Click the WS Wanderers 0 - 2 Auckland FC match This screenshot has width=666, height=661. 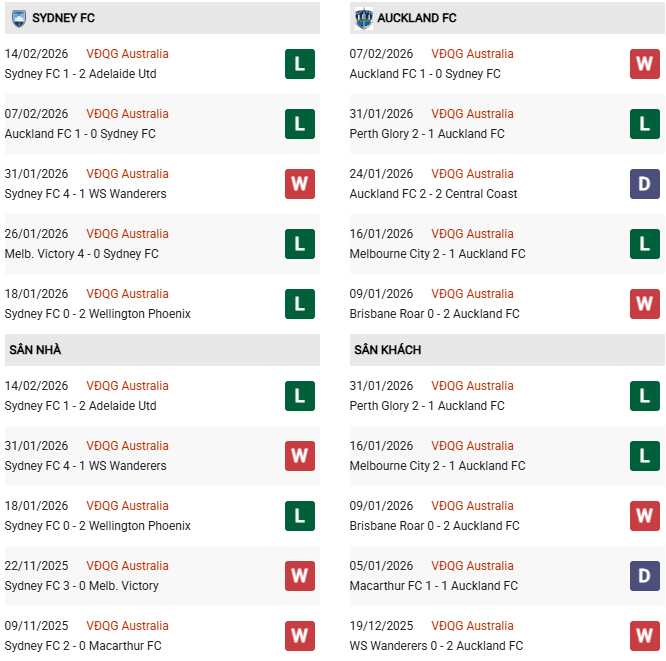pyautogui.click(x=434, y=646)
